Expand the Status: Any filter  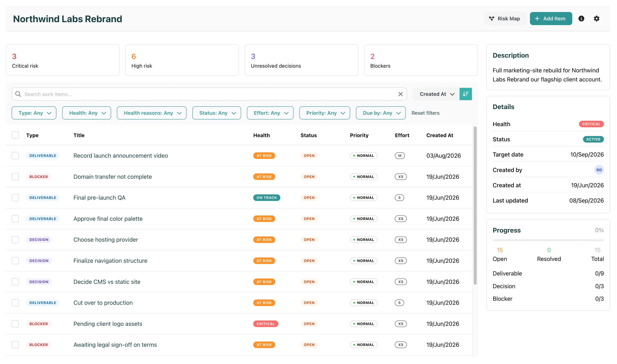pos(217,113)
